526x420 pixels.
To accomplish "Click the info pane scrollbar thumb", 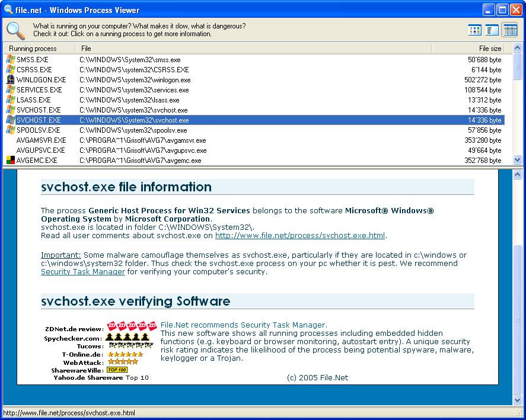I will [x=517, y=320].
